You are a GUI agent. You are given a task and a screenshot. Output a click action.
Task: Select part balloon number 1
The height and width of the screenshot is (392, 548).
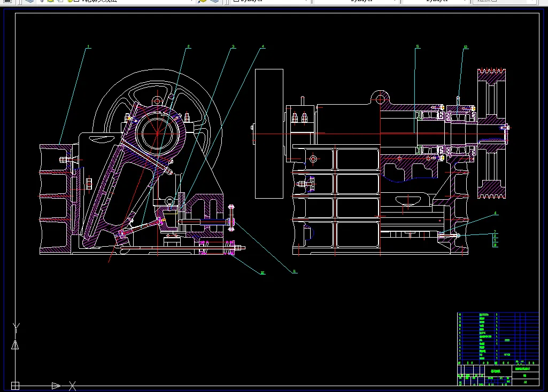click(88, 46)
